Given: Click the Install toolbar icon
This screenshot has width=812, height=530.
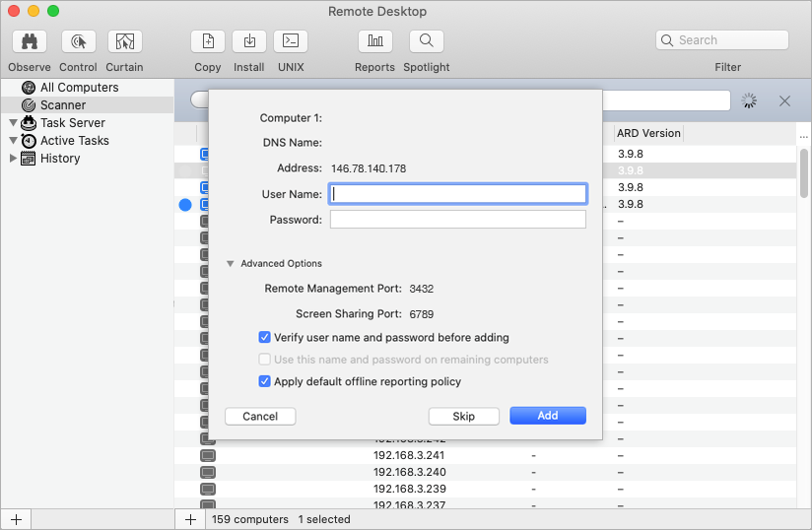Looking at the screenshot, I should pyautogui.click(x=249, y=41).
